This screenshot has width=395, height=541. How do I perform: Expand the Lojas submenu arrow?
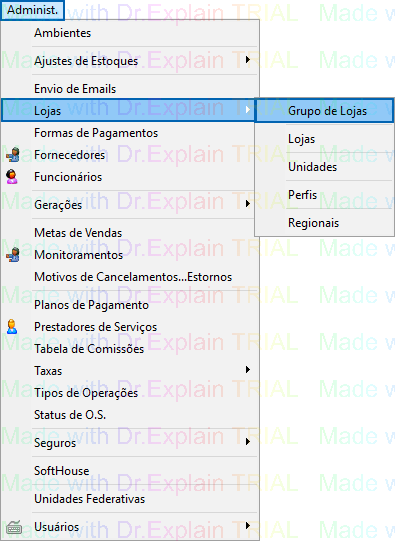click(x=248, y=110)
